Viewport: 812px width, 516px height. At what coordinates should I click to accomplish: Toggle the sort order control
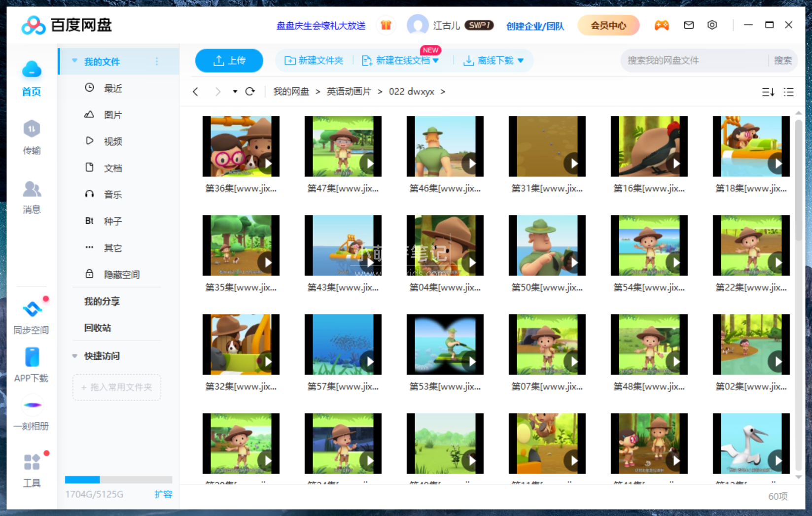pyautogui.click(x=767, y=92)
